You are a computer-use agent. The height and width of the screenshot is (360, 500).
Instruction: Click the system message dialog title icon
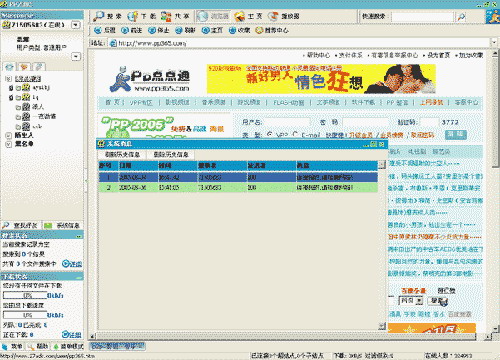click(x=101, y=144)
